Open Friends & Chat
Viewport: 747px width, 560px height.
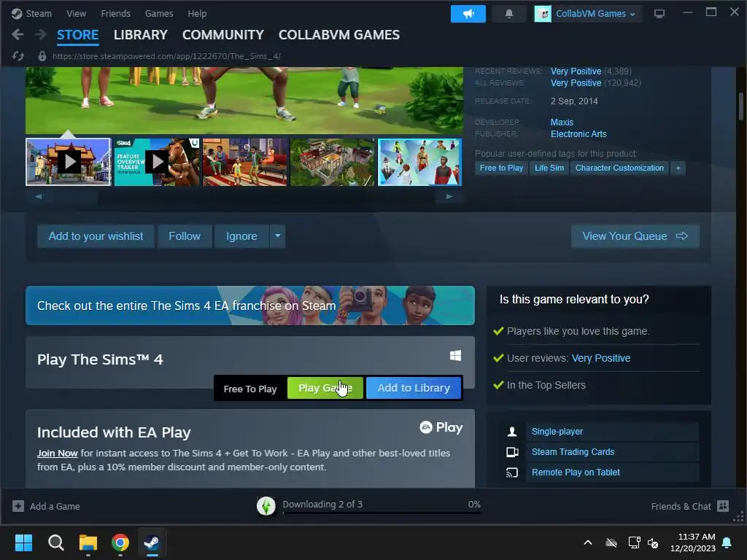coord(689,506)
